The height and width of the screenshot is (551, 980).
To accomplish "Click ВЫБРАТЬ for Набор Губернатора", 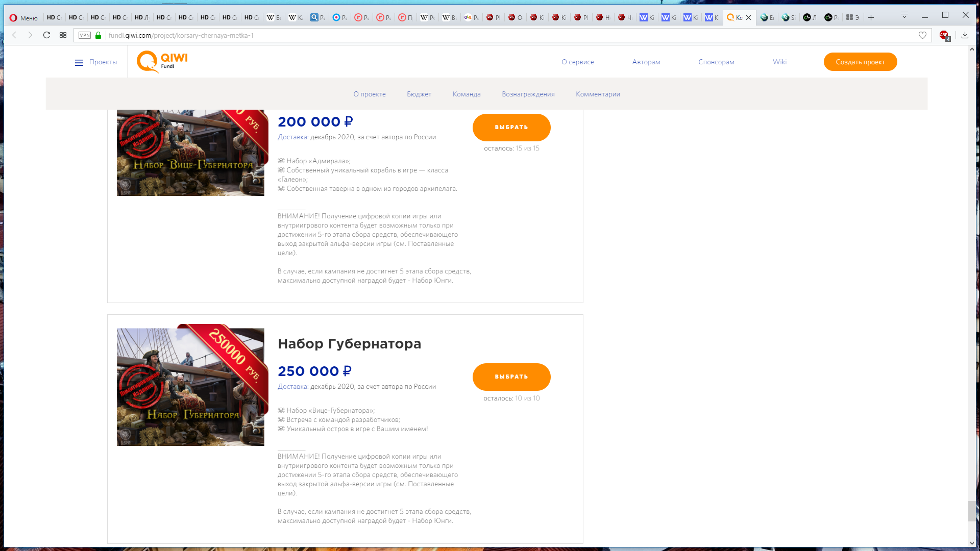I will (x=511, y=377).
